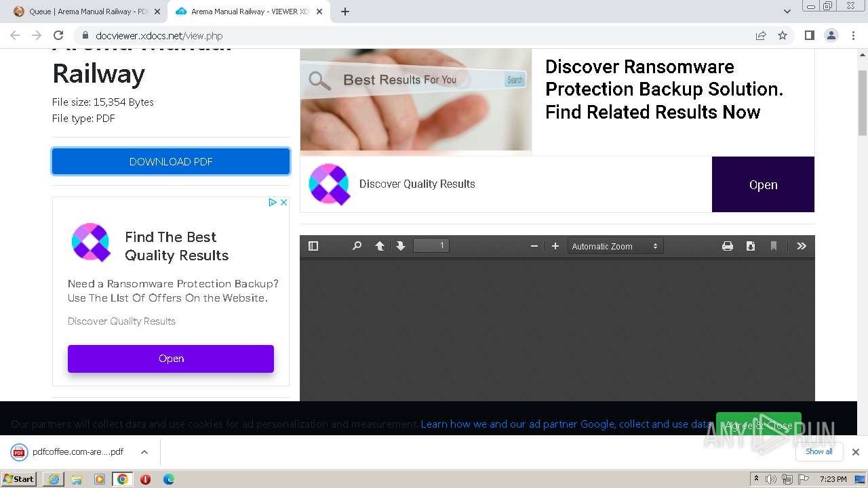This screenshot has width=868, height=488.
Task: Open the Automatic Zoom dropdown
Action: [x=615, y=246]
